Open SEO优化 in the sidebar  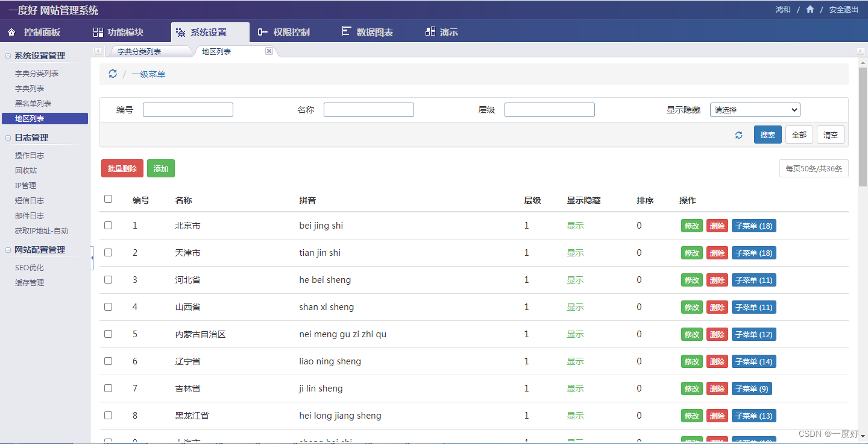point(30,268)
